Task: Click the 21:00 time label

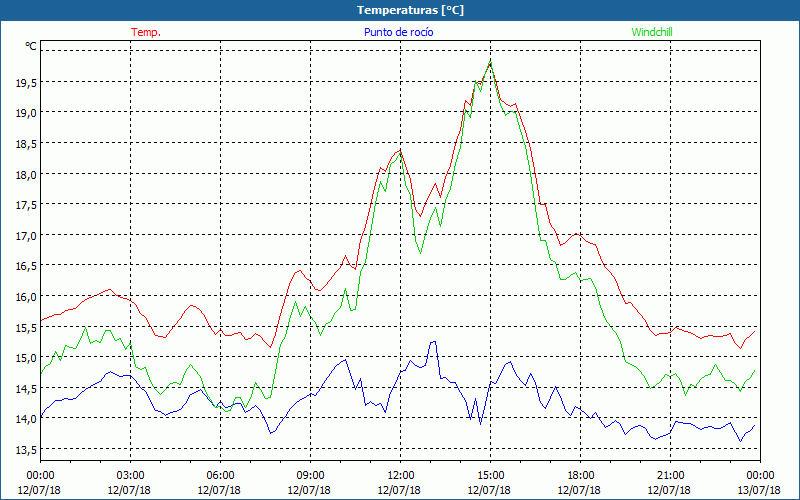Action: pos(670,476)
